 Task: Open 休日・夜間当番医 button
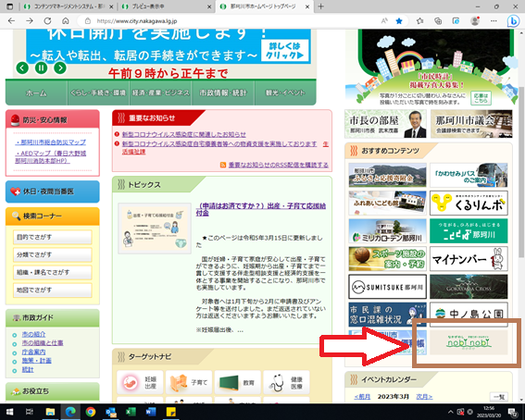(x=53, y=191)
